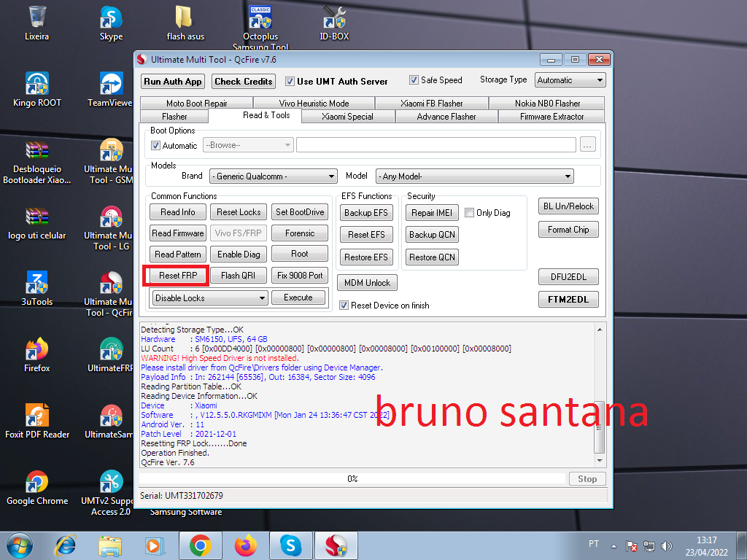This screenshot has width=747, height=560.
Task: Uncheck the Automatic boot option
Action: click(155, 145)
